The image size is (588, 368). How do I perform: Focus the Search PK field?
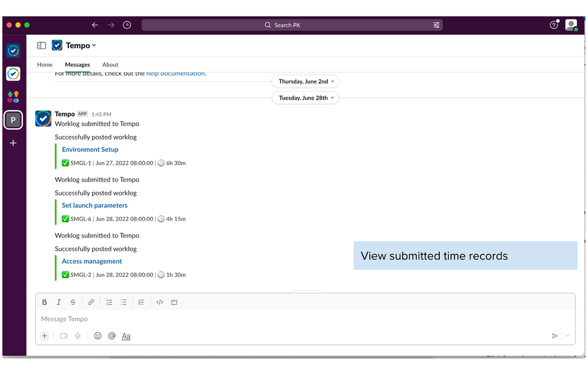[292, 25]
